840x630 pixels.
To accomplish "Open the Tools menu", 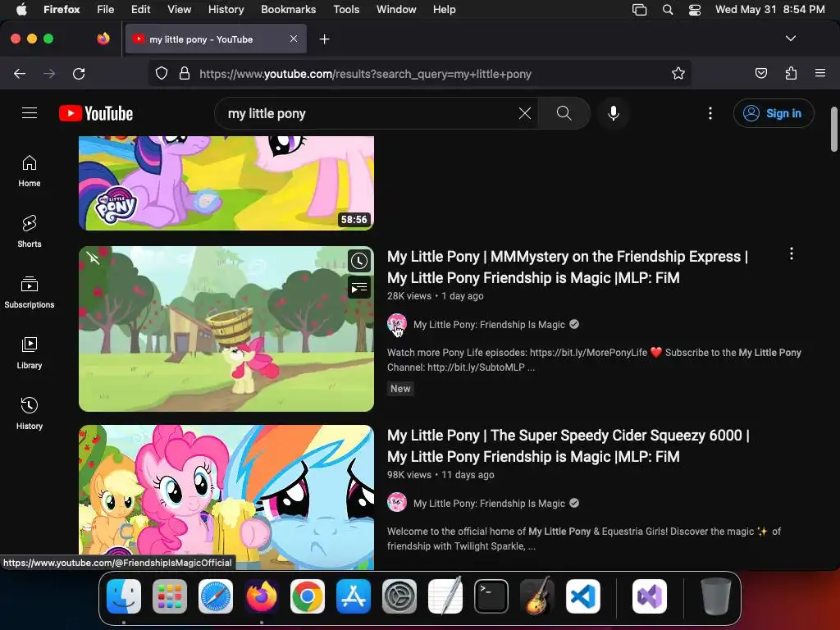I will pyautogui.click(x=346, y=9).
